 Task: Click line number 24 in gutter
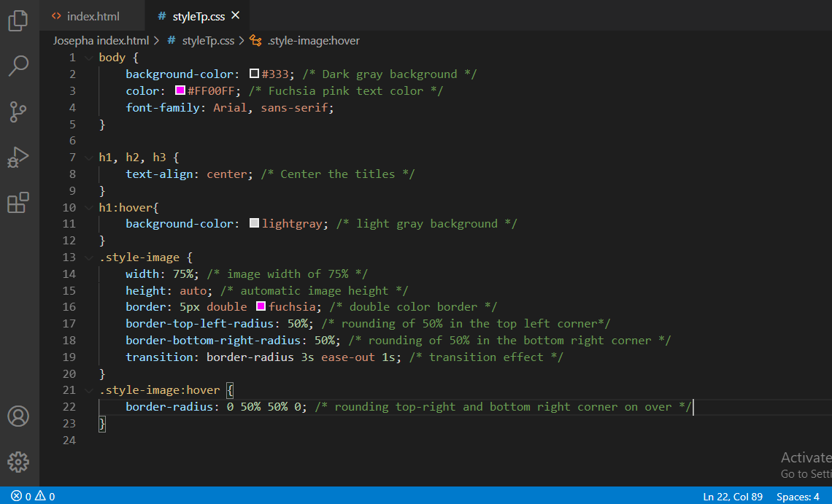(69, 440)
